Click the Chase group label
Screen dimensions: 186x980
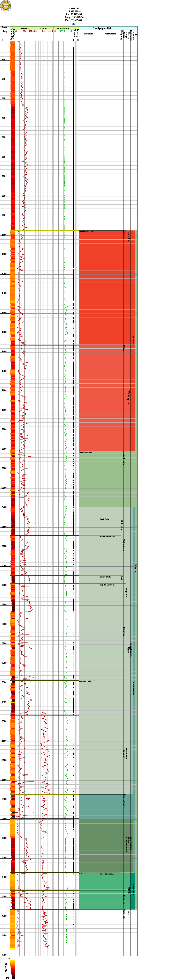coord(124,348)
